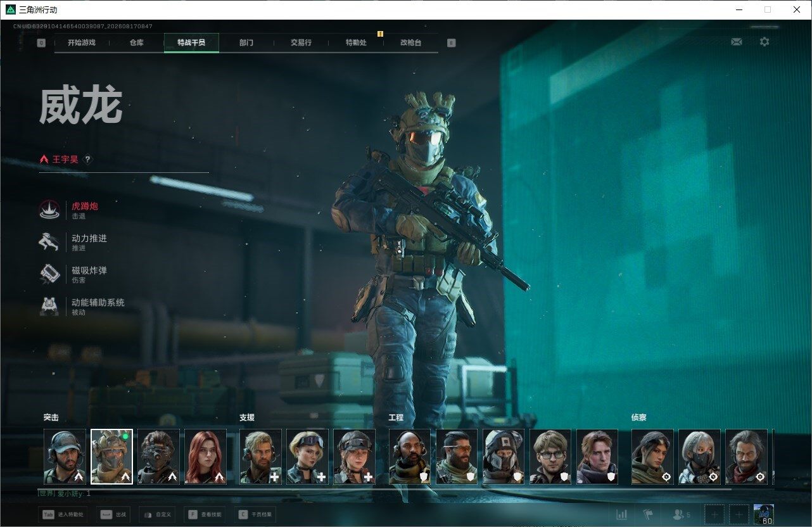Viewport: 812px width, 527px height.
Task: Select the bald 工程 operator with headset
Action: 410,457
